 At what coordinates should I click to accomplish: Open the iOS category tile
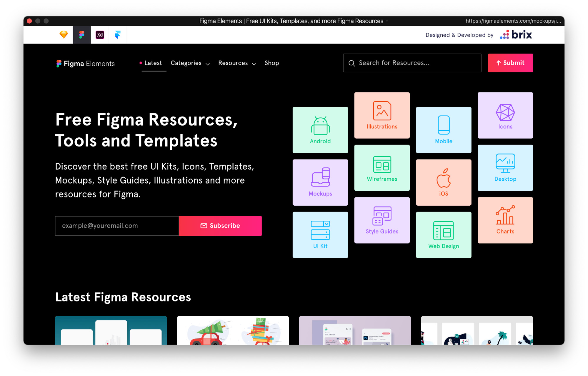[444, 182]
